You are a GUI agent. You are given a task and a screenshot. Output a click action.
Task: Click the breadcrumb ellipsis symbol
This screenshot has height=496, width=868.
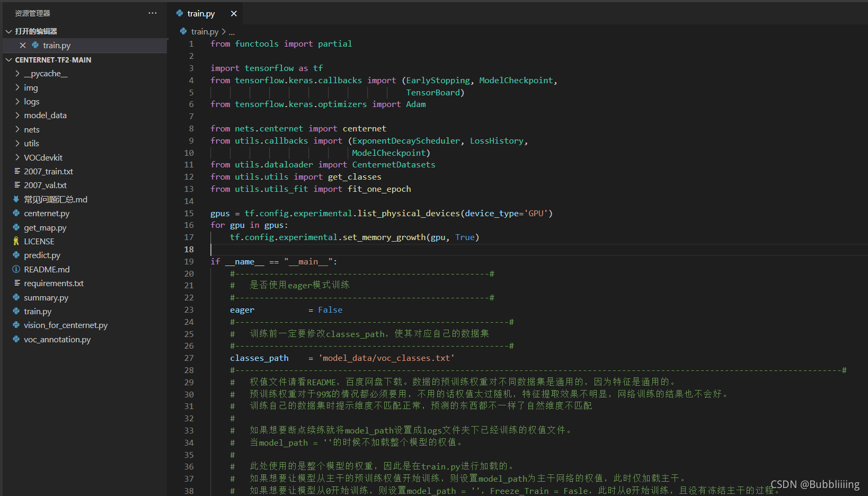click(x=232, y=32)
